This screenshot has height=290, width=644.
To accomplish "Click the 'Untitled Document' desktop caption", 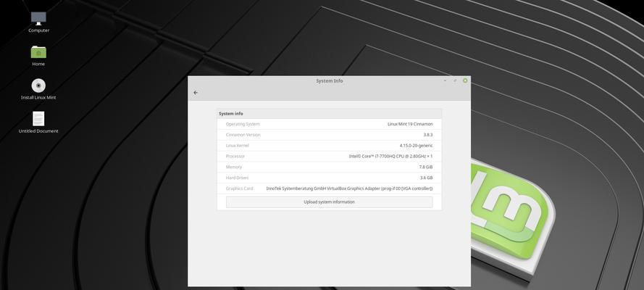I will [x=38, y=131].
